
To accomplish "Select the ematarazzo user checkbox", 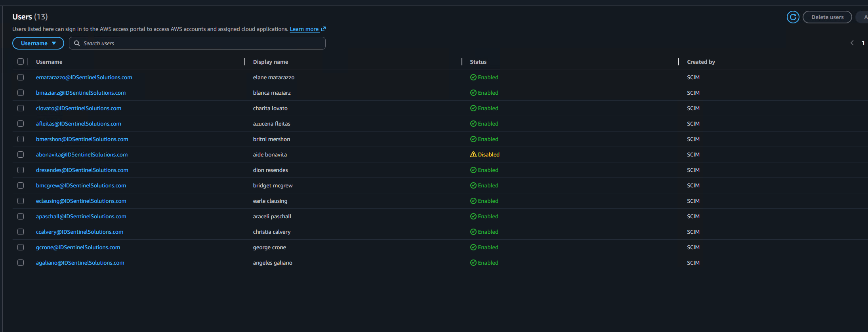I will 21,77.
